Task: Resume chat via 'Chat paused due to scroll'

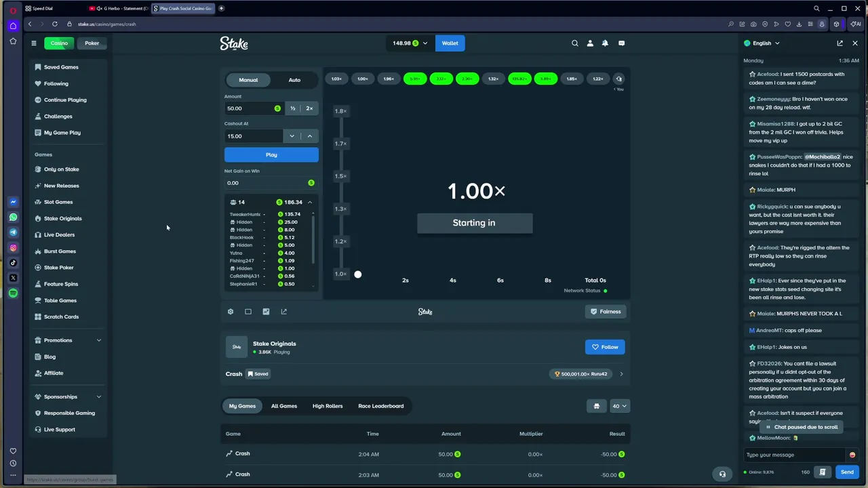Action: tap(801, 427)
